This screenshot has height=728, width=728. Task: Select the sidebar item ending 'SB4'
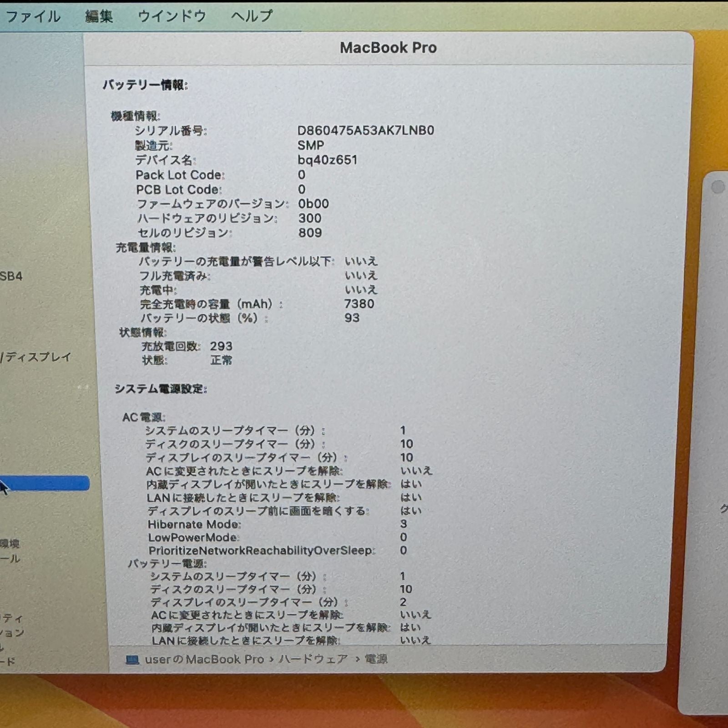click(11, 276)
